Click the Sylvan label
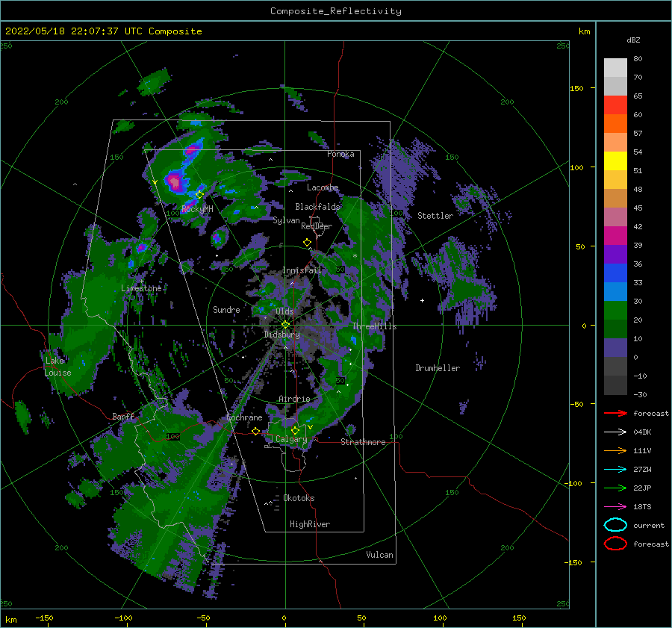Image resolution: width=672 pixels, height=628 pixels. (286, 220)
